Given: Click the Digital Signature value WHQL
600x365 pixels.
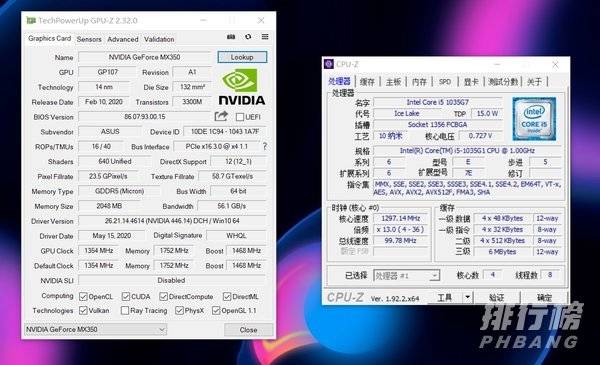Looking at the screenshot, I should pos(236,236).
